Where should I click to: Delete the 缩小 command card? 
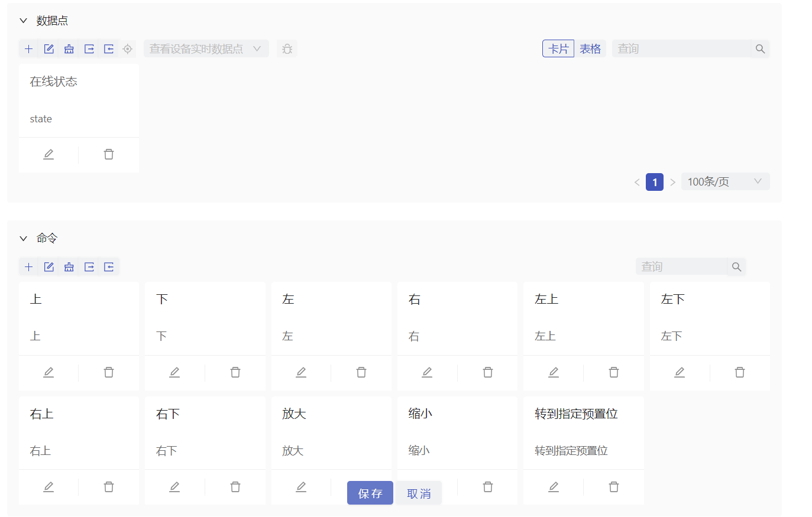coord(488,487)
